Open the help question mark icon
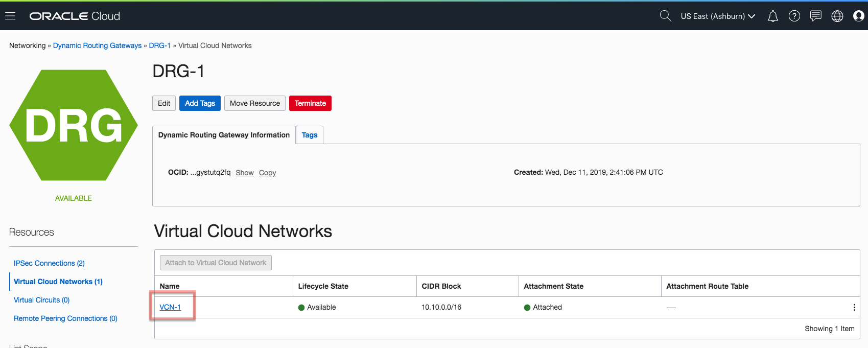 click(794, 16)
